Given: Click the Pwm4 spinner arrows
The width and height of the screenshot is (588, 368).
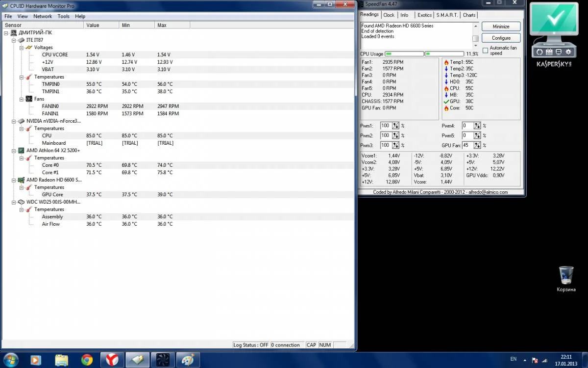Looking at the screenshot, I should click(x=477, y=126).
